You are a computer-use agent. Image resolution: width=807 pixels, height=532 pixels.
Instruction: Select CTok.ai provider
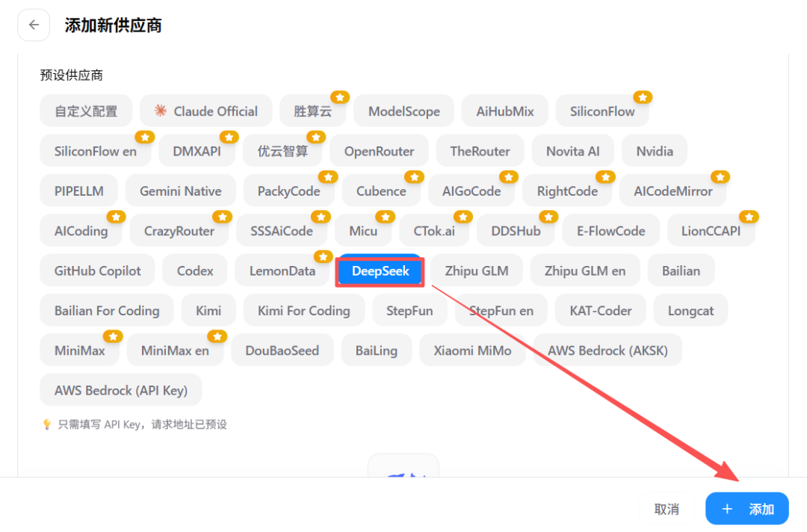click(x=434, y=231)
